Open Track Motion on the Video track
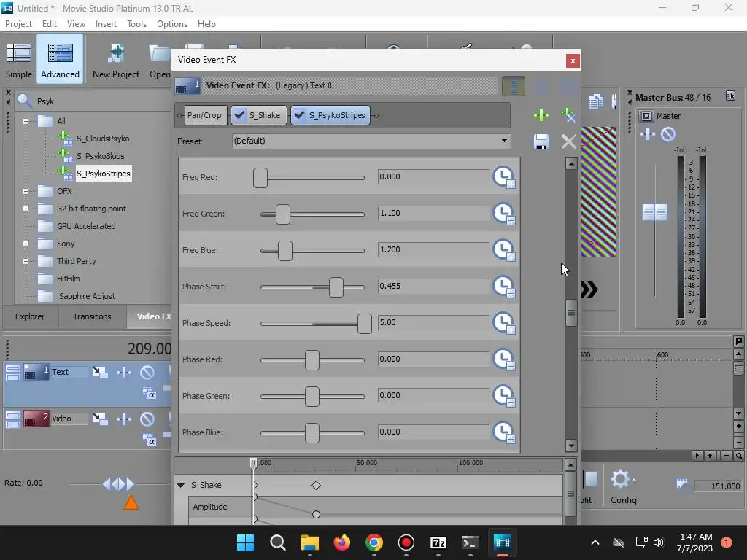The image size is (747, 560). coord(100,419)
